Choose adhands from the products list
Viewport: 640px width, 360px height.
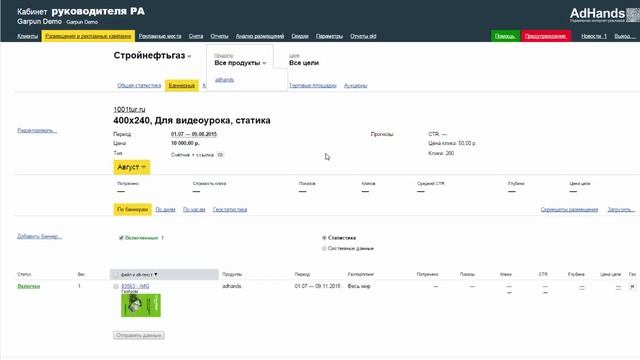[x=224, y=80]
